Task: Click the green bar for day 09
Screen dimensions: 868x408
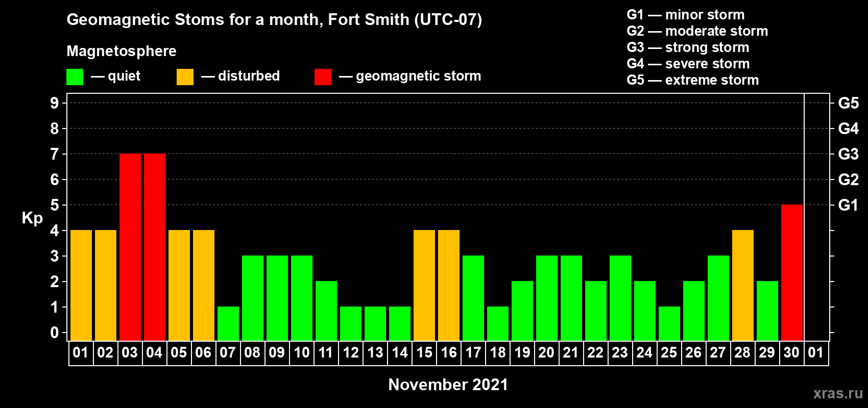Action: click(x=277, y=298)
